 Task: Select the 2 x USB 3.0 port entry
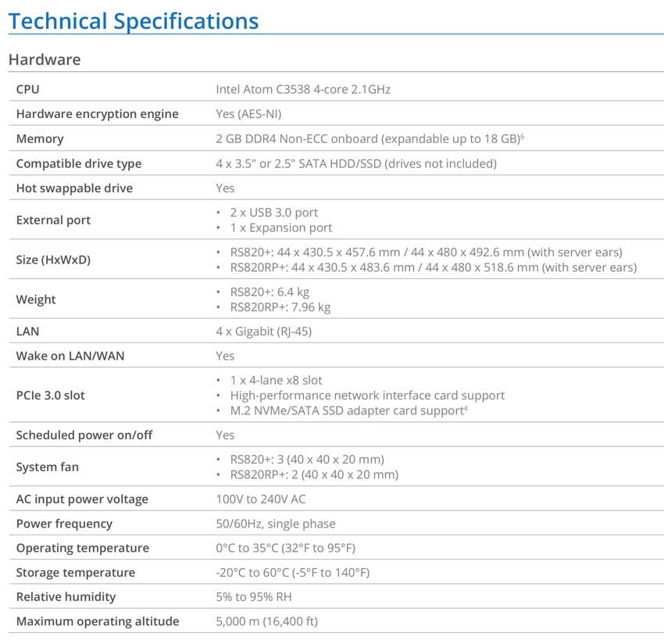(x=274, y=213)
